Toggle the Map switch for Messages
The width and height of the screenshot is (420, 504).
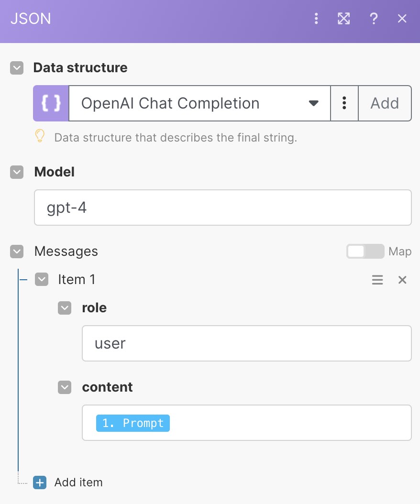365,252
